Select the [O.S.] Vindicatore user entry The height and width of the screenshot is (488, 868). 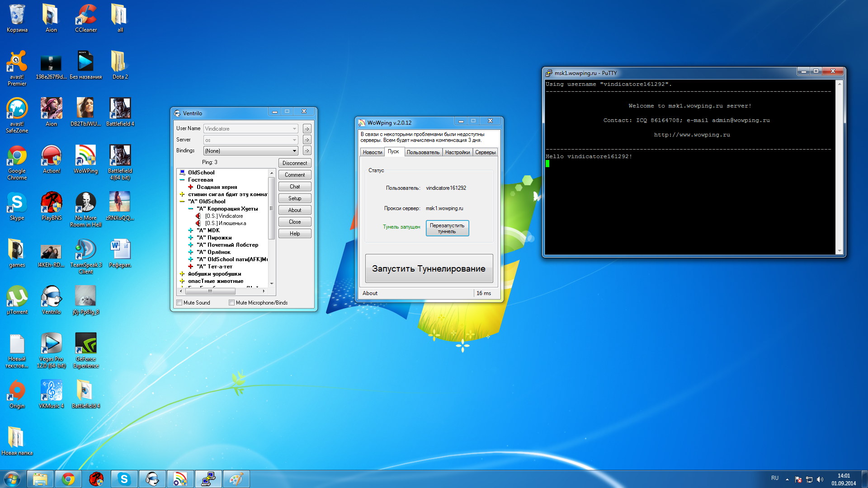pos(224,216)
